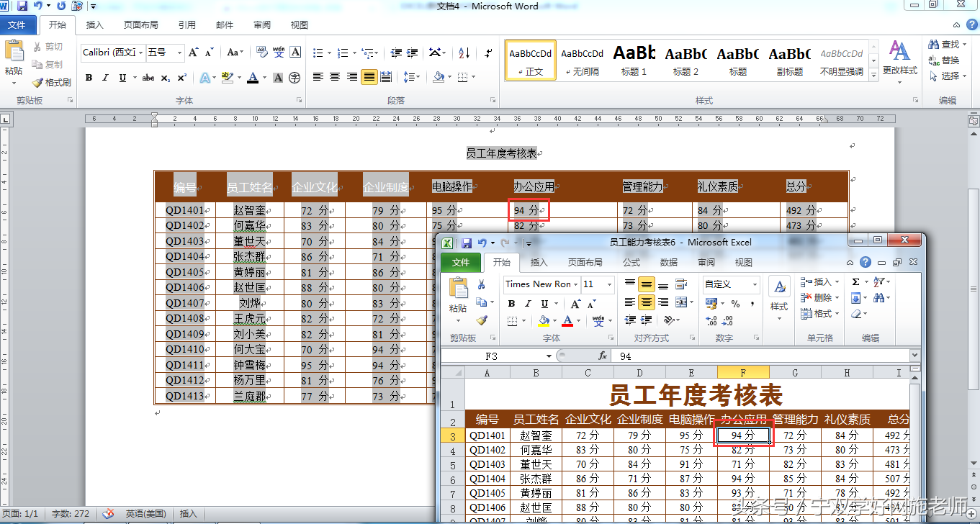980x524 pixels.
Task: Click Increase Indent in Word paragraph group
Action: [413, 53]
